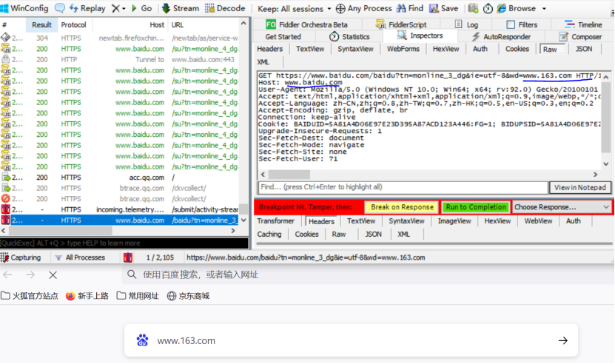Expand the Browse dropdown arrow
The image size is (615, 364).
click(544, 9)
